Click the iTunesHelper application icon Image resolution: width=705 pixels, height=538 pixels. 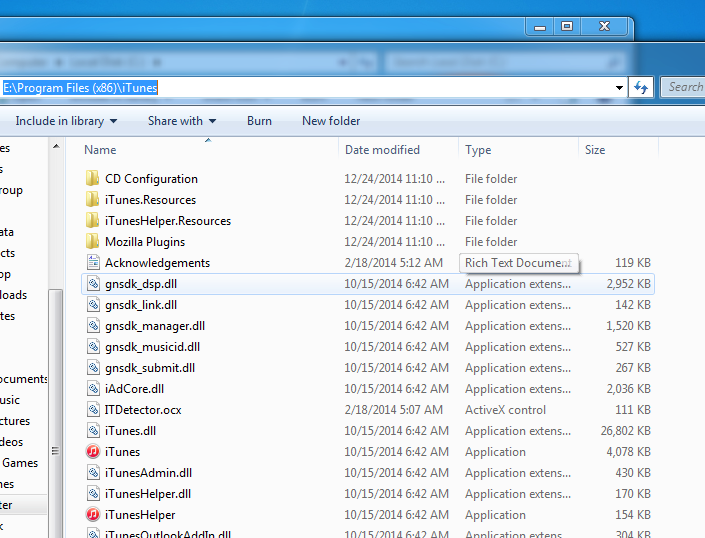point(93,514)
